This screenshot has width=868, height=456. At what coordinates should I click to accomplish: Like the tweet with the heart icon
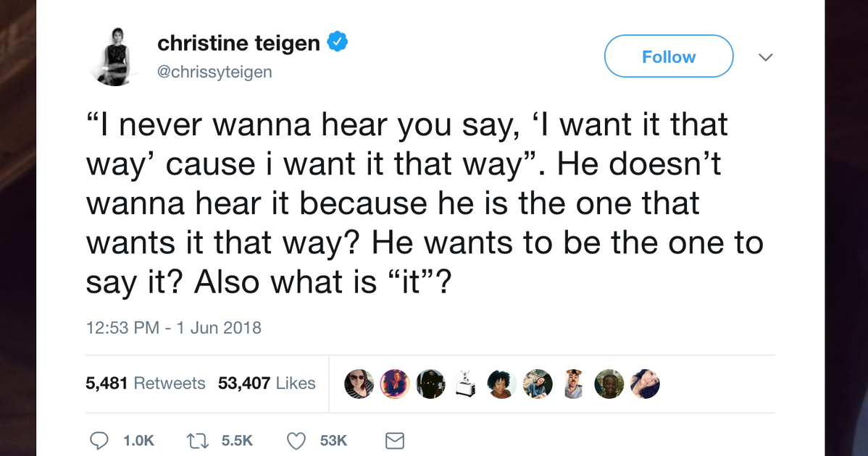296,440
